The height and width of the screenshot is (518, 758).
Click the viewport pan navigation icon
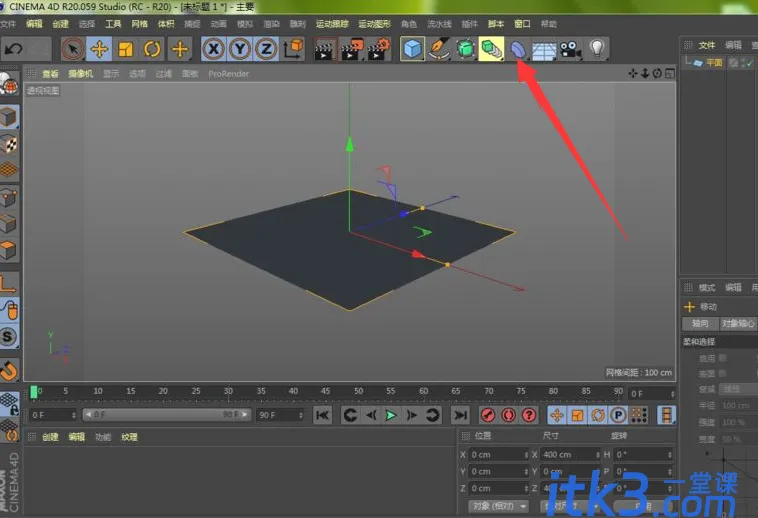633,73
